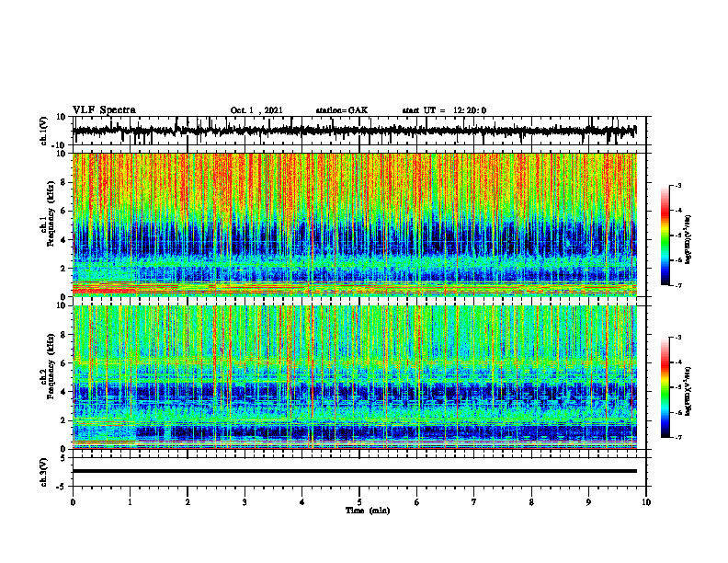This screenshot has width=728, height=563.
Task: Click the 'VLF Spectra' title text
Action: tap(104, 110)
